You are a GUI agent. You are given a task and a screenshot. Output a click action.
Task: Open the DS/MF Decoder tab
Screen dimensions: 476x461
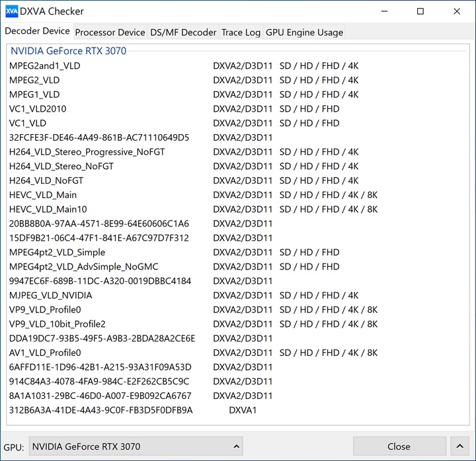(183, 32)
